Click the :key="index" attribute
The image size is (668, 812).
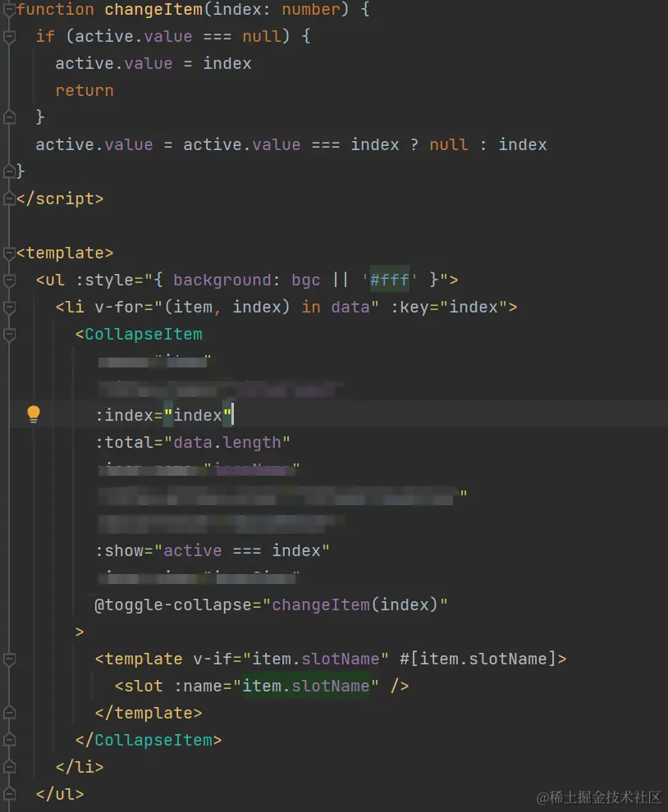[449, 307]
